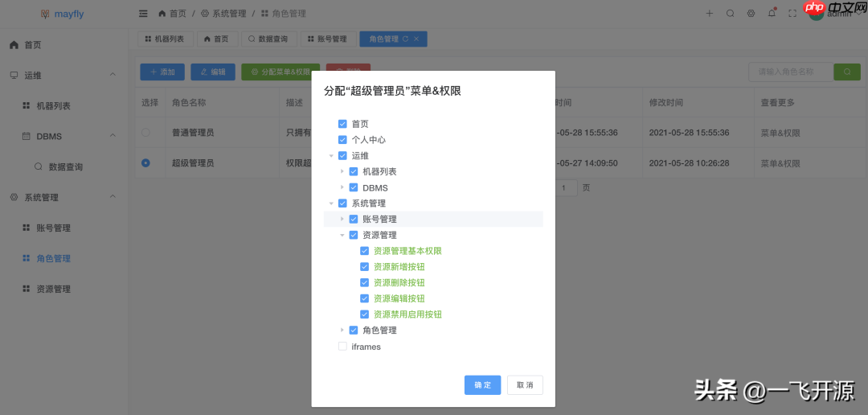This screenshot has height=415, width=868.
Task: Click the 运维 monitor icon in sidebar
Action: 14,75
